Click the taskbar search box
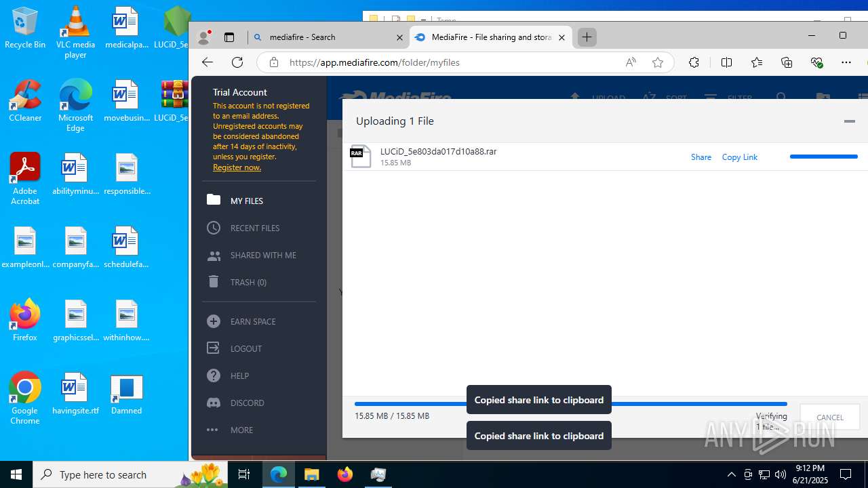868x488 pixels. [130, 474]
